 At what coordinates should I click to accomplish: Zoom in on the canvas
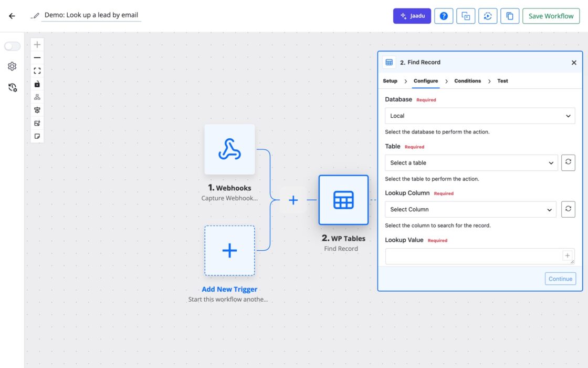click(37, 45)
